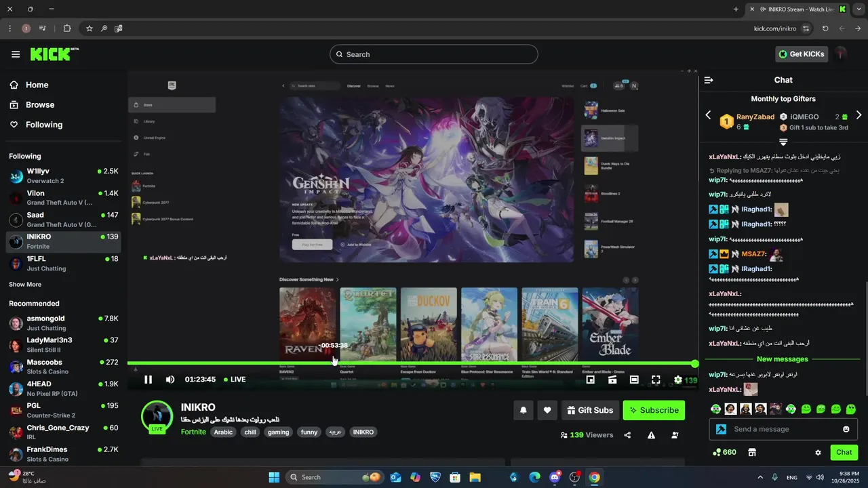868x488 pixels.
Task: Open the channel points shop icon
Action: coord(751,452)
